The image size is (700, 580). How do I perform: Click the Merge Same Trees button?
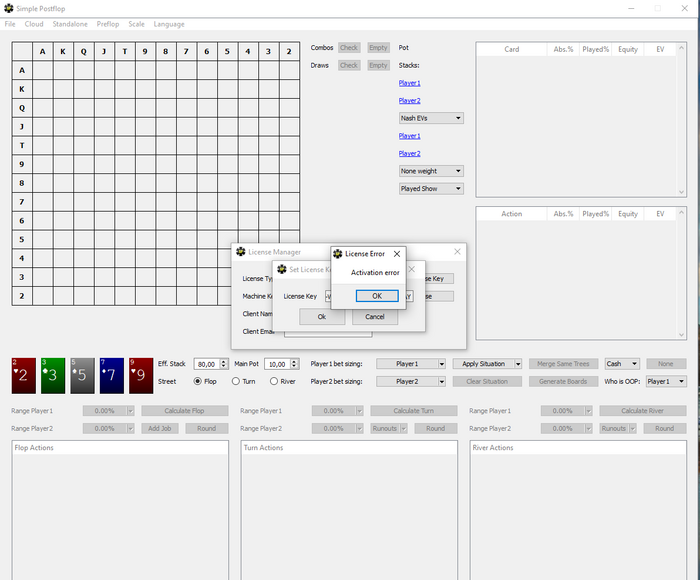(563, 364)
